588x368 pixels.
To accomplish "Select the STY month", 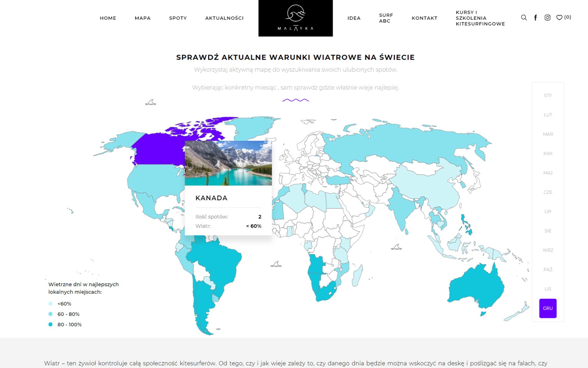I will point(548,95).
